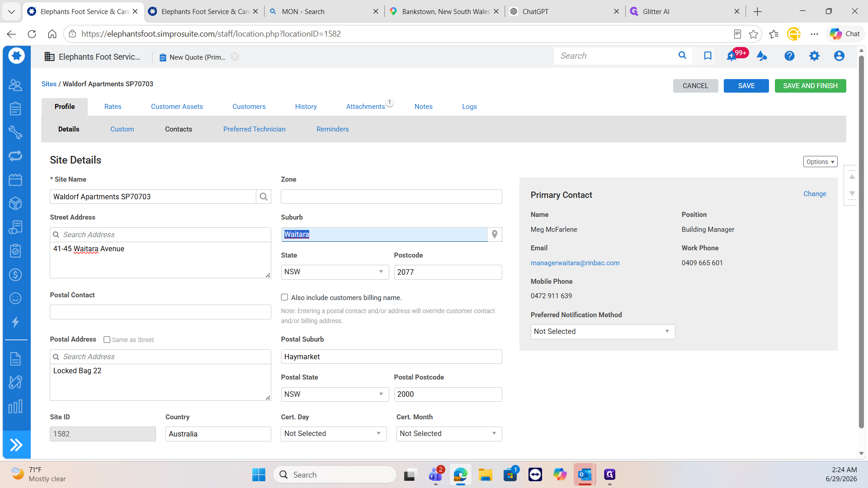This screenshot has width=868, height=488.
Task: Open the Cert. Day dropdown
Action: 334,434
